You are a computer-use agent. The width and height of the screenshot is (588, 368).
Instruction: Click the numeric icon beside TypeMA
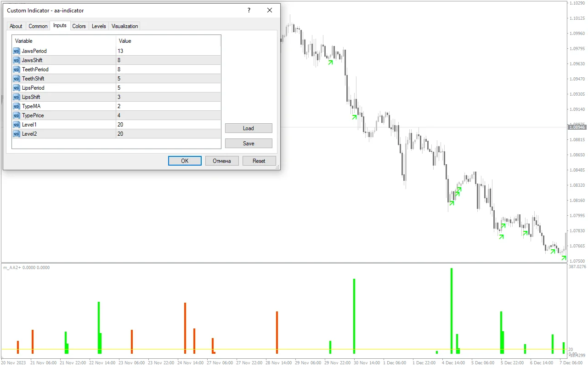click(x=17, y=106)
